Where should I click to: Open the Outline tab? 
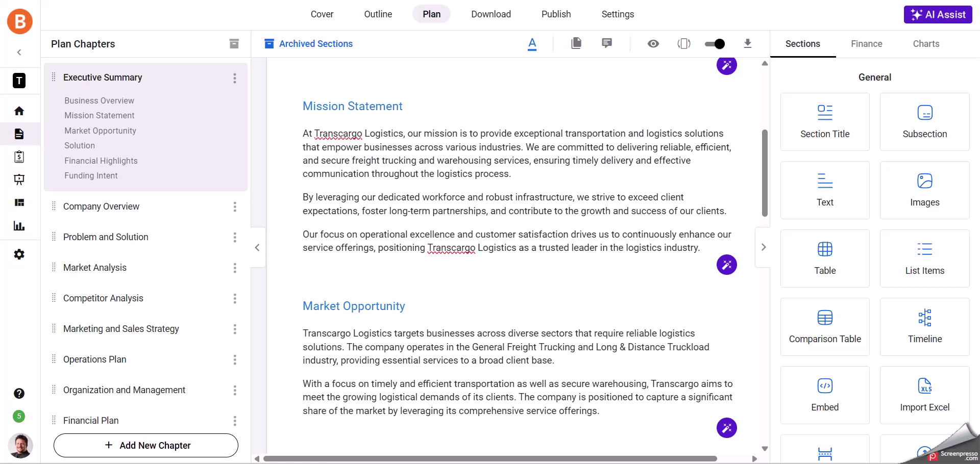tap(378, 14)
